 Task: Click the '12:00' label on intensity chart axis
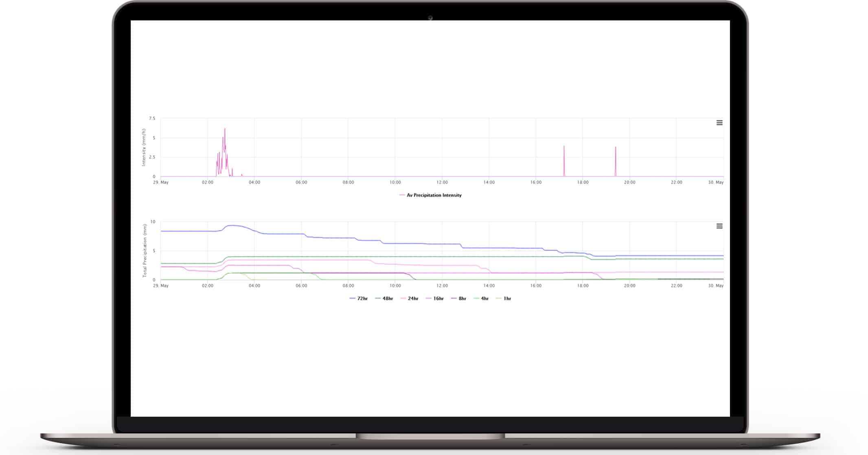[x=442, y=182]
